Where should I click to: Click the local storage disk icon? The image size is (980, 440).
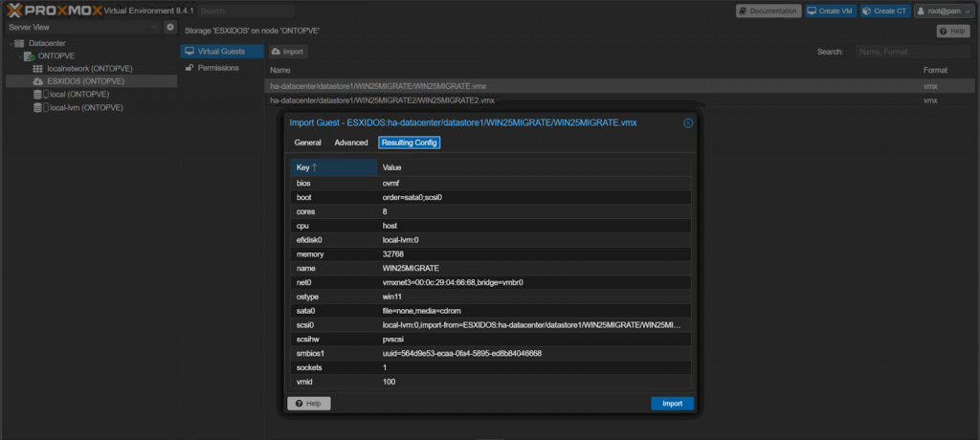[37, 95]
